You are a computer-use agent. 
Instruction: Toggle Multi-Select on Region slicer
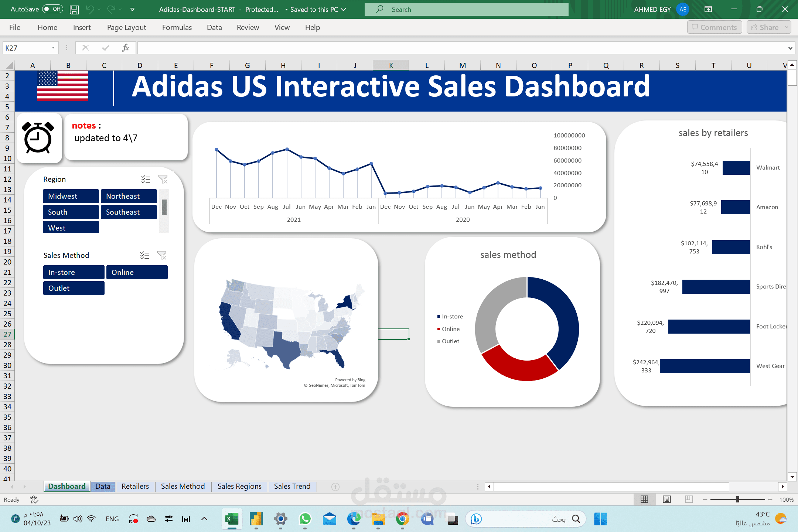point(146,180)
